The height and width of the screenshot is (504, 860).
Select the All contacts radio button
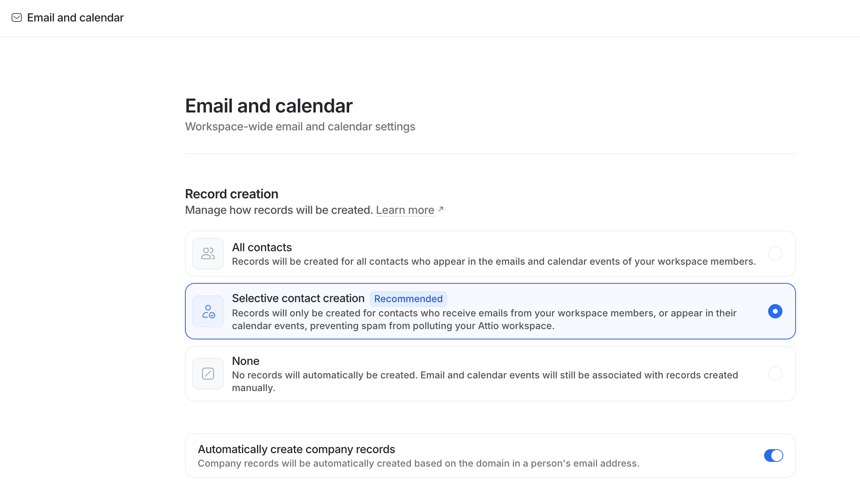[x=775, y=254]
